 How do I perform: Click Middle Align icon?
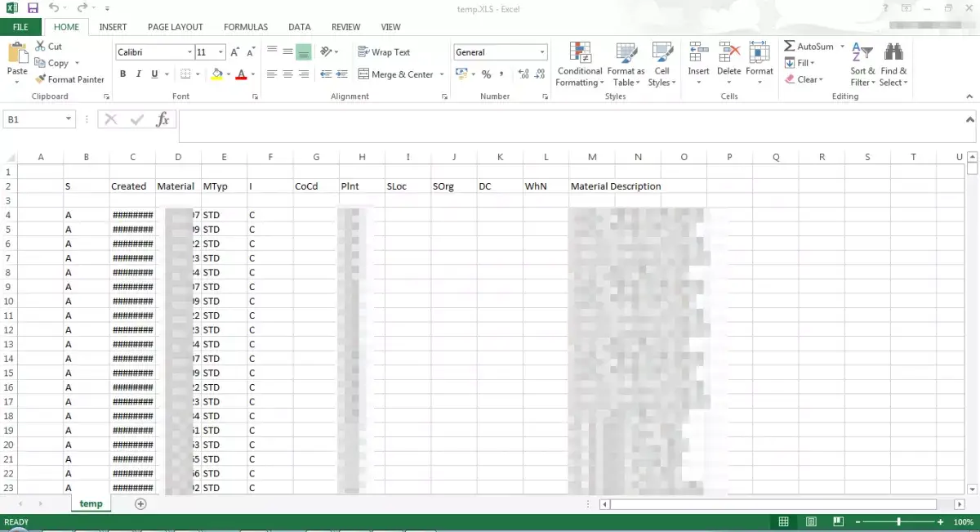coord(287,51)
